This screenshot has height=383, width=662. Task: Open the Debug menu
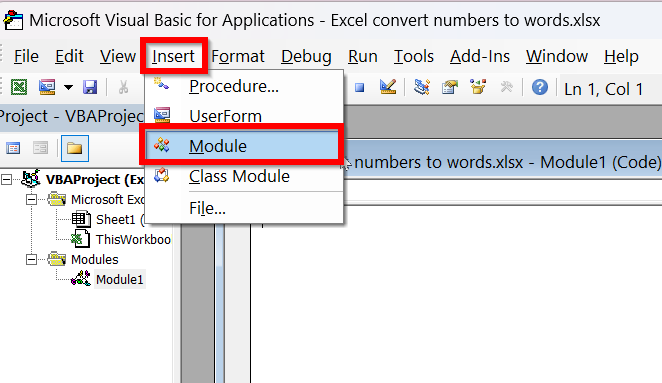click(x=306, y=56)
